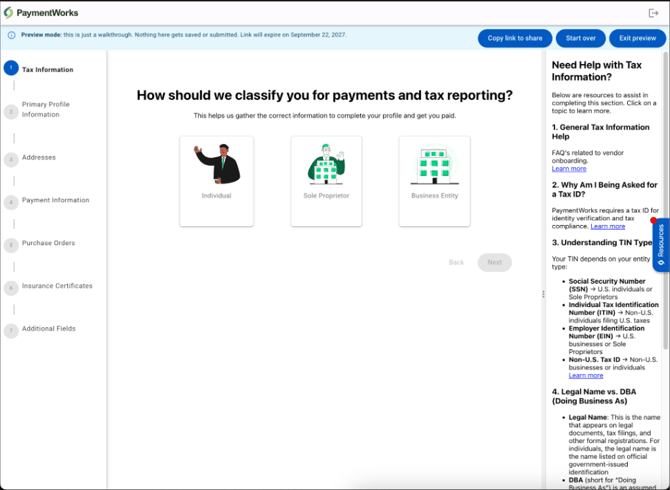Click the Back button
670x490 pixels.
click(456, 262)
